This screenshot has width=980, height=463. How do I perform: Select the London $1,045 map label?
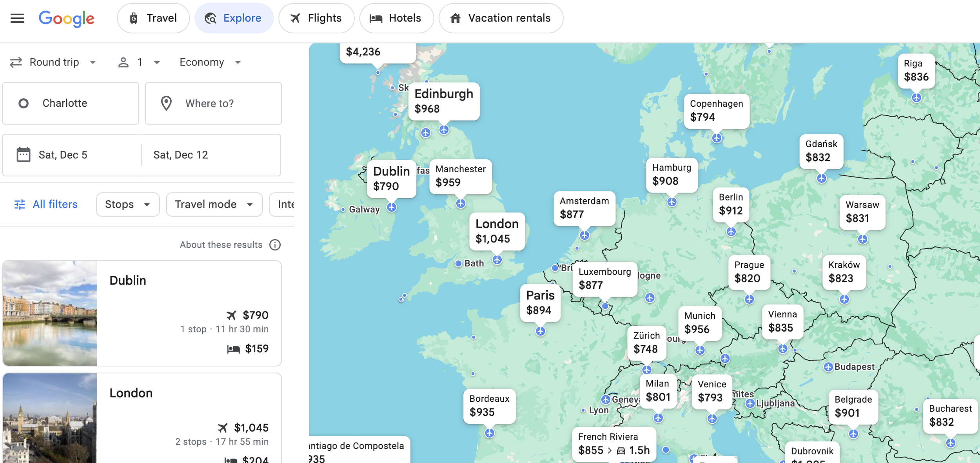[x=497, y=231]
